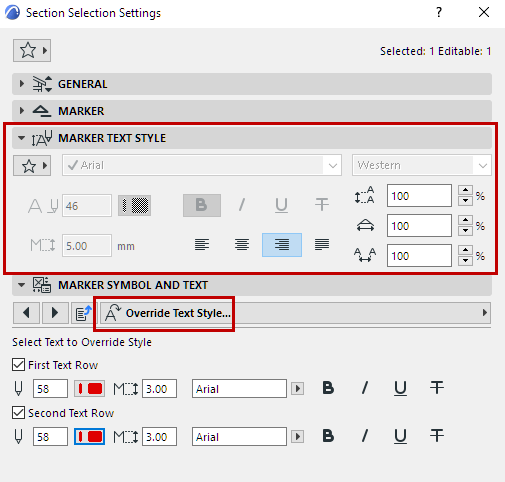Increase character spacing with up arrow

465,250
